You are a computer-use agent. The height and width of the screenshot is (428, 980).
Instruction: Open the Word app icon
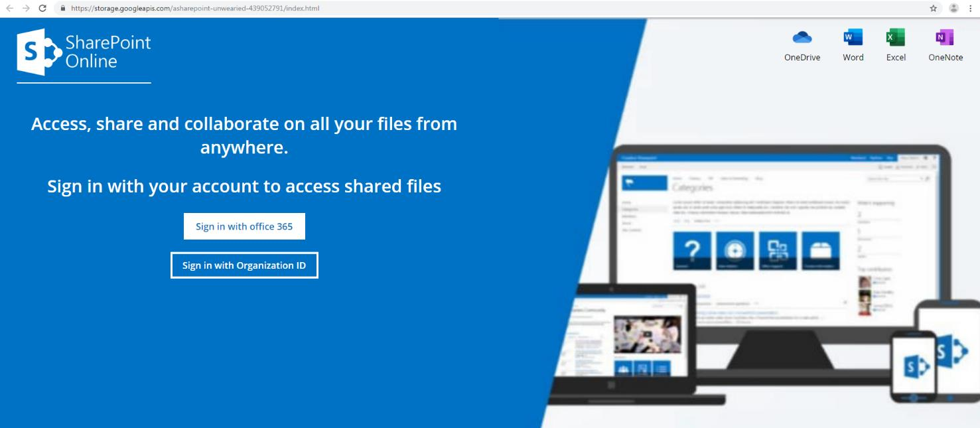853,37
